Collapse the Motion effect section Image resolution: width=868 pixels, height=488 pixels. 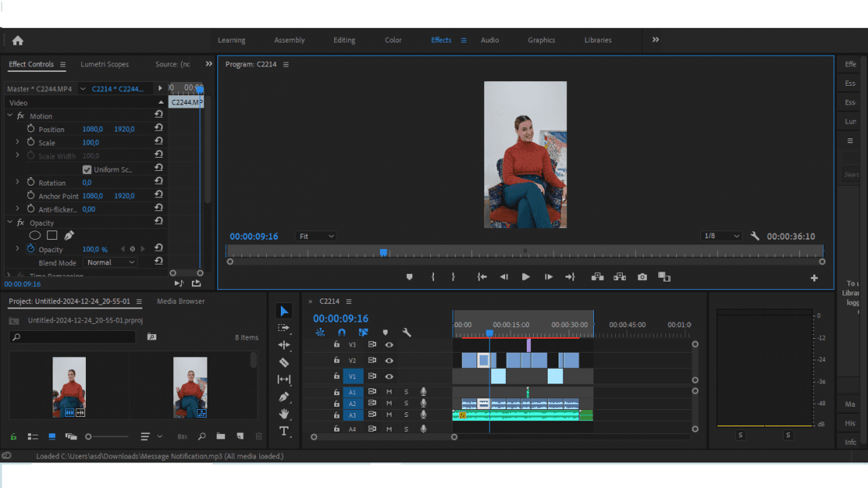click(x=10, y=116)
